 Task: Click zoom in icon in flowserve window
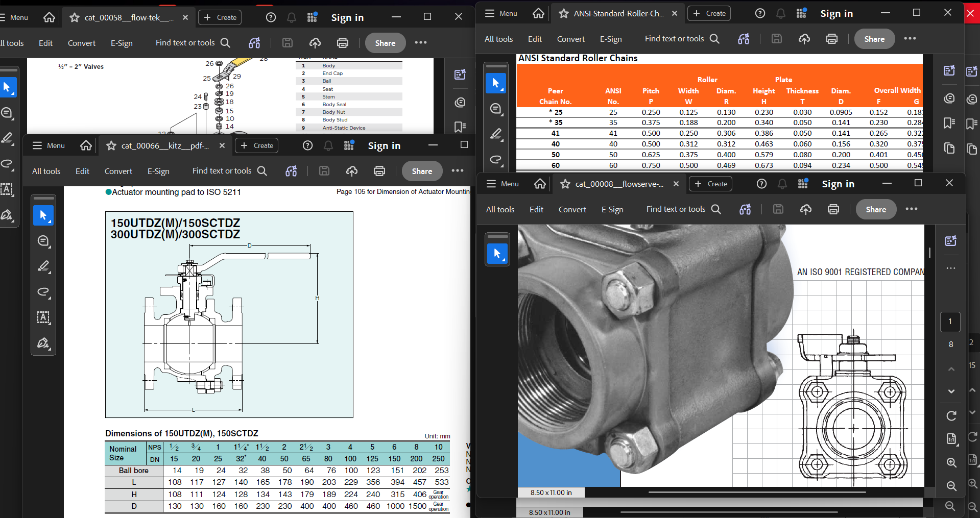pos(951,462)
